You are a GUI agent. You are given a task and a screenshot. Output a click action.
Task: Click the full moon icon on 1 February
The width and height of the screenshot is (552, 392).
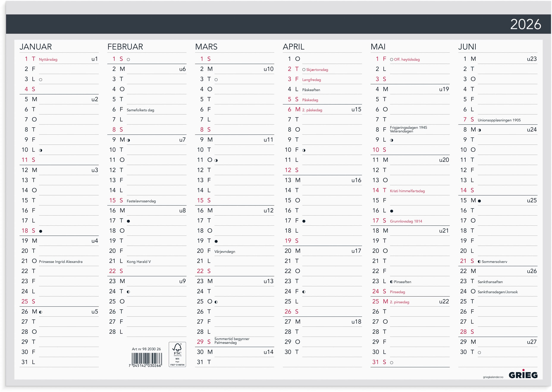coord(128,59)
